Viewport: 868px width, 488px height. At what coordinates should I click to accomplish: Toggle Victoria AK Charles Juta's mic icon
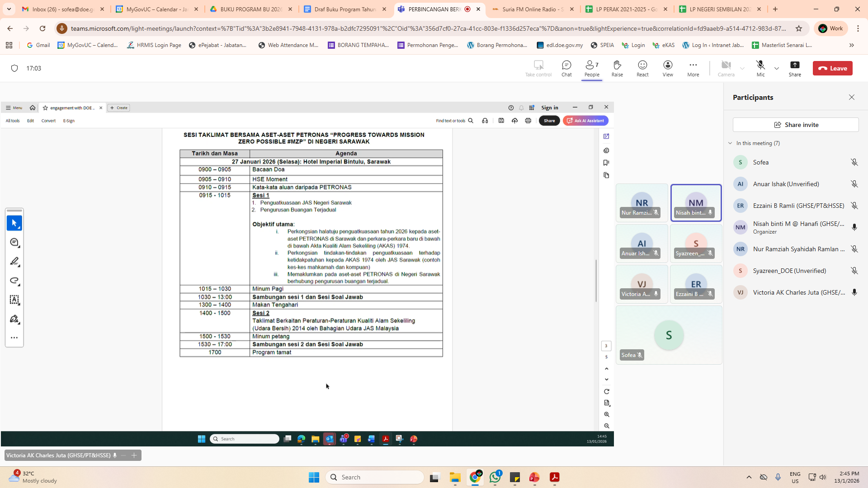pos(854,292)
